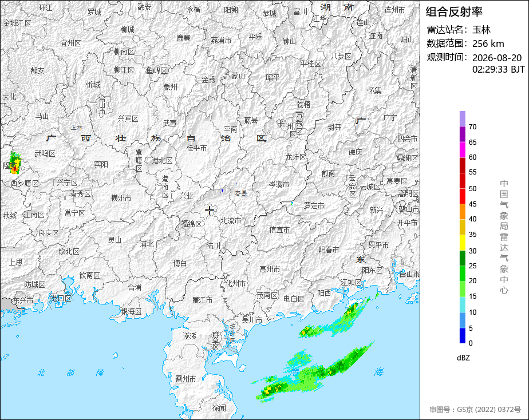Click the 组合反射率 title text
This screenshot has height=420, width=529.
[x=454, y=11]
